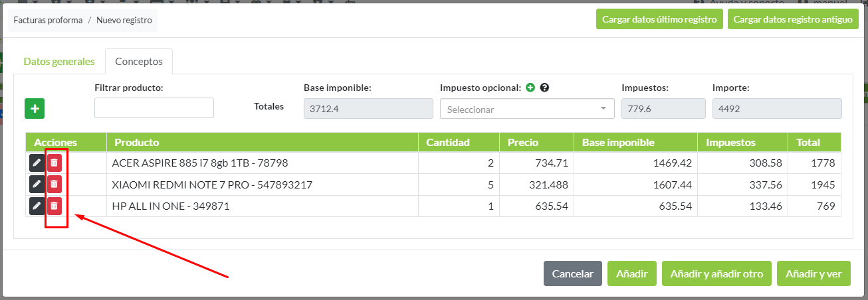Delete the XIAOMI REDMI NOTE 7 PRO row

pyautogui.click(x=54, y=184)
